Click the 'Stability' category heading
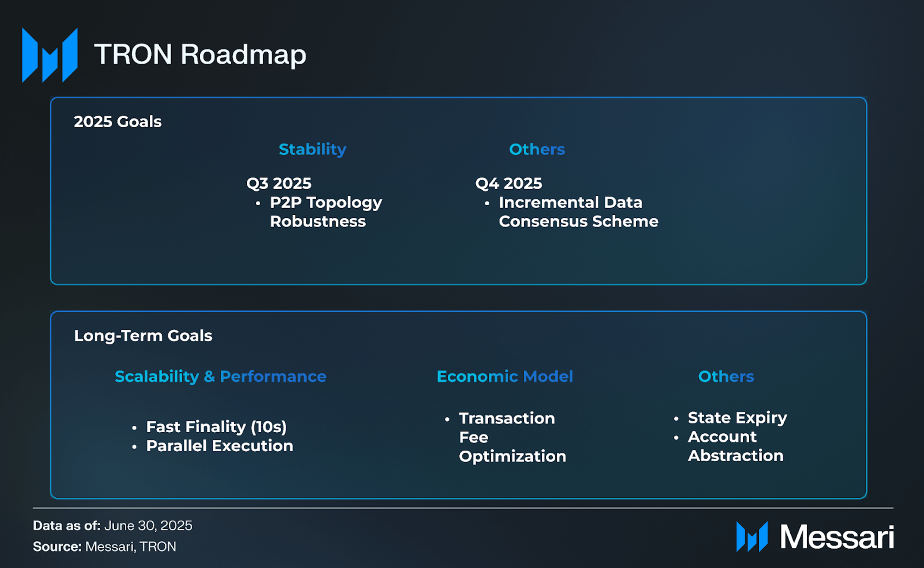Image resolution: width=924 pixels, height=568 pixels. tap(312, 149)
